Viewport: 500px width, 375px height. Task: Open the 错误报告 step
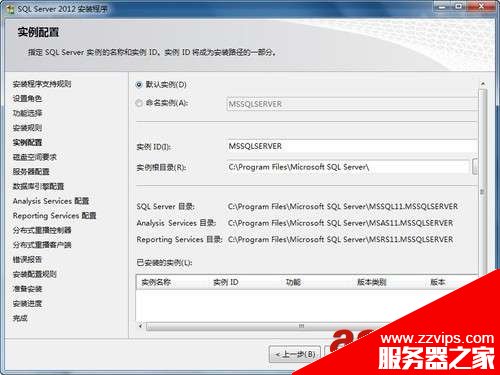[x=27, y=260]
